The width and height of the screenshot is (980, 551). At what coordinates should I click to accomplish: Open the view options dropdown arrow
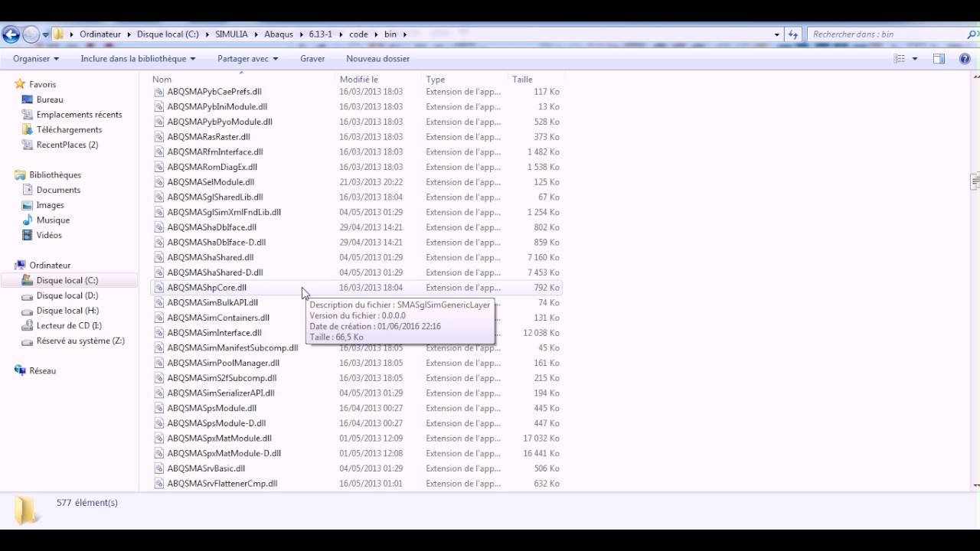914,59
